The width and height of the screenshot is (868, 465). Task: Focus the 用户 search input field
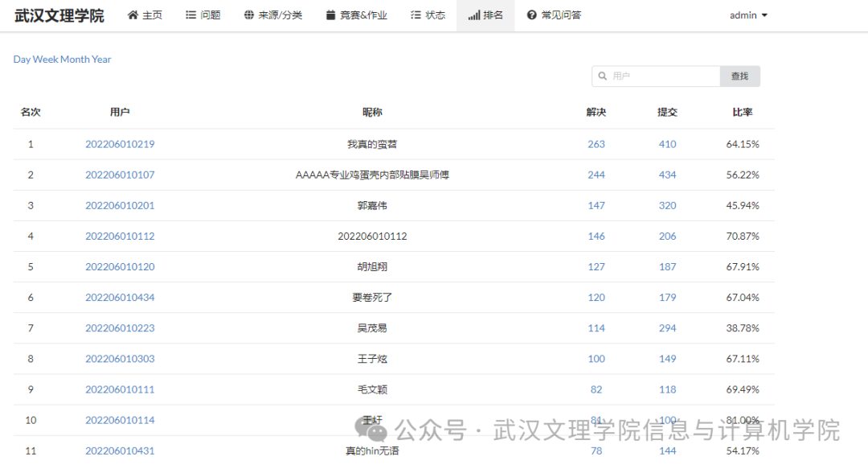coord(663,76)
